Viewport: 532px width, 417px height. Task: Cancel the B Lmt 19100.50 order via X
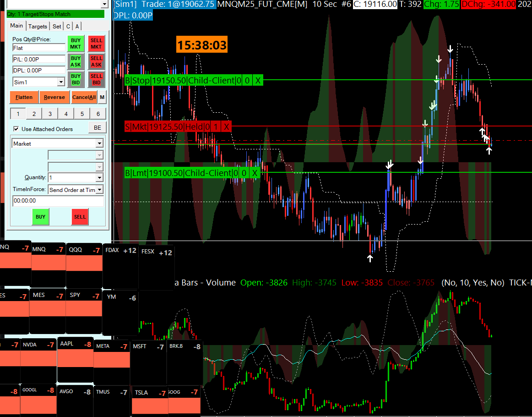255,173
